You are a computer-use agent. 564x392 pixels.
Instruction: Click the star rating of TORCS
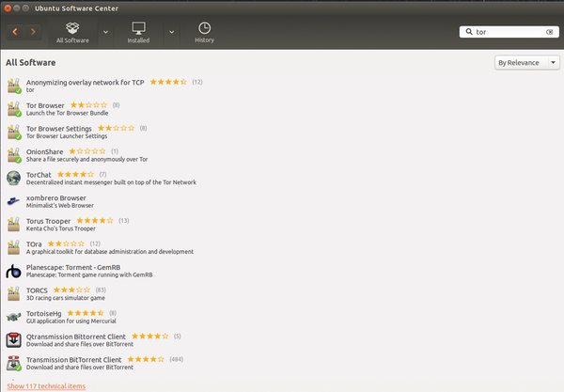[x=72, y=290]
